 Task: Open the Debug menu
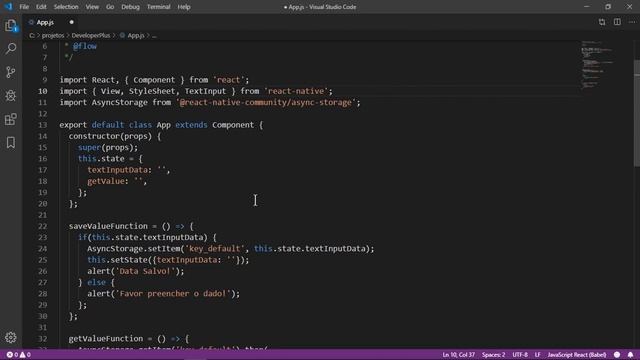[x=130, y=7]
